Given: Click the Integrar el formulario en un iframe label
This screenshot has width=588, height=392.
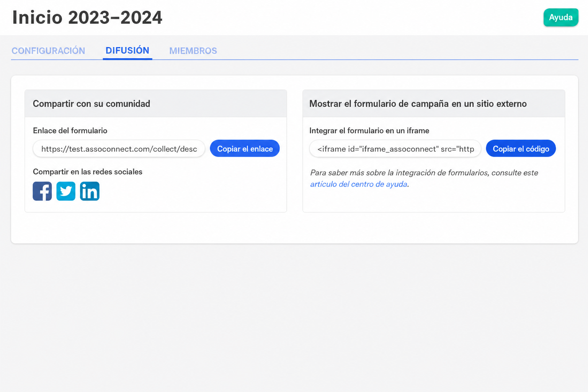Looking at the screenshot, I should (369, 131).
